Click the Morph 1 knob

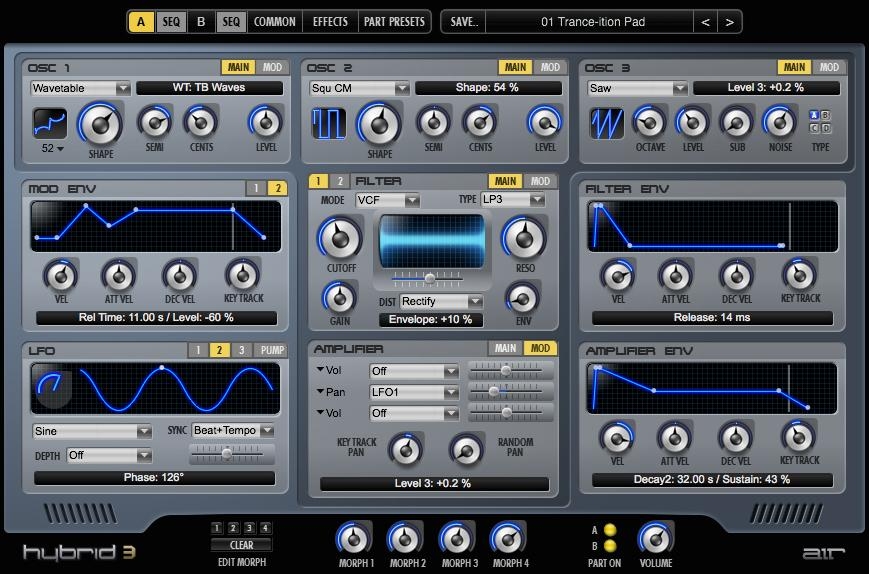354,539
